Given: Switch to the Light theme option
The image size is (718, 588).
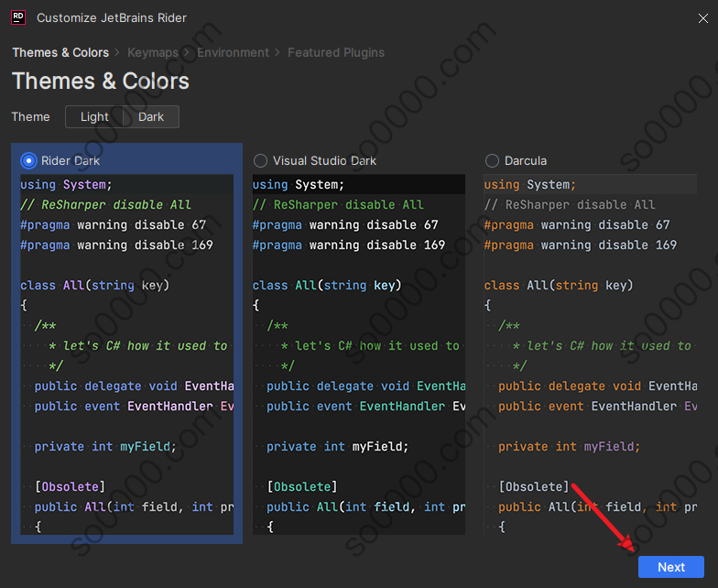Looking at the screenshot, I should click(94, 117).
